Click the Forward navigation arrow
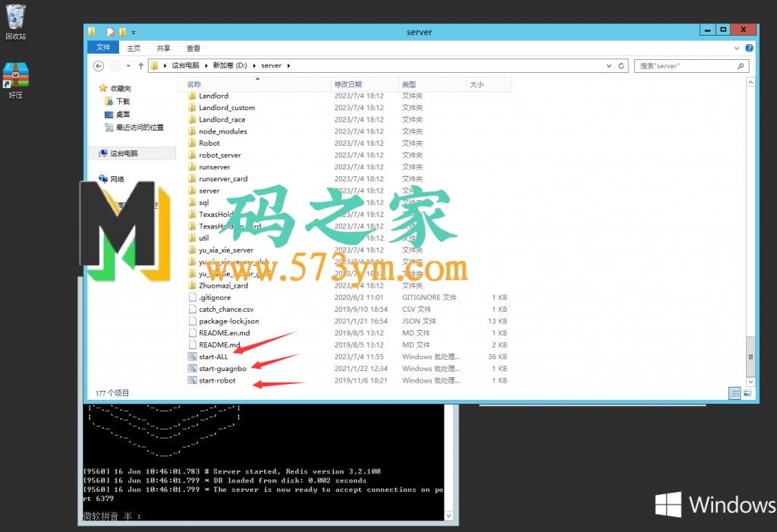Viewport: 777px width, 532px height. coord(115,65)
